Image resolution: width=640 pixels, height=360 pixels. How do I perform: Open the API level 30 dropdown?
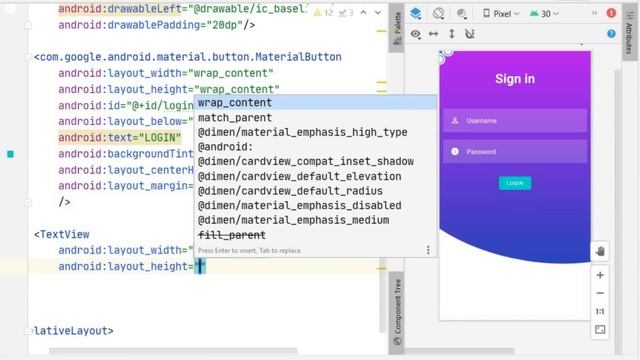click(544, 14)
